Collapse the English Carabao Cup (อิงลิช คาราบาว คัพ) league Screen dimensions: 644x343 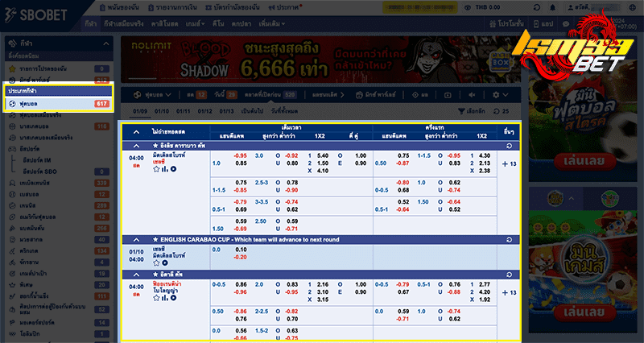136,146
